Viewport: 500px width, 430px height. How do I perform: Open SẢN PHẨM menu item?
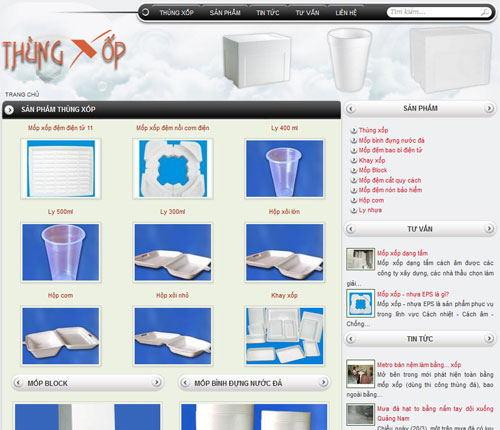(225, 13)
